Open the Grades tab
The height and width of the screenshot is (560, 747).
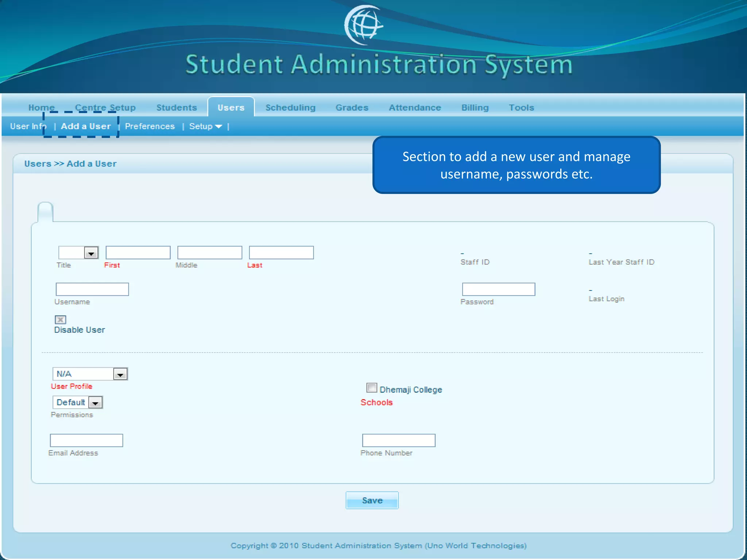pos(352,108)
